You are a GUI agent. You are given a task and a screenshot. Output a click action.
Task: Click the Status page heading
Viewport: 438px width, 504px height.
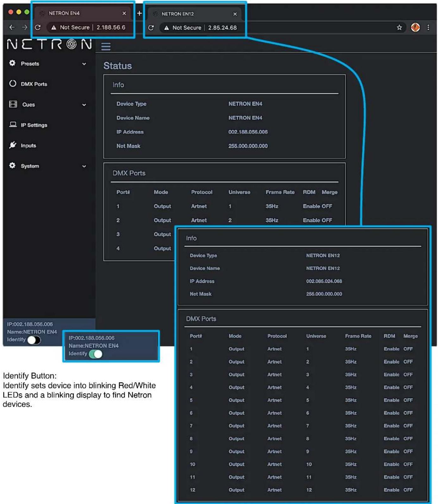[117, 66]
